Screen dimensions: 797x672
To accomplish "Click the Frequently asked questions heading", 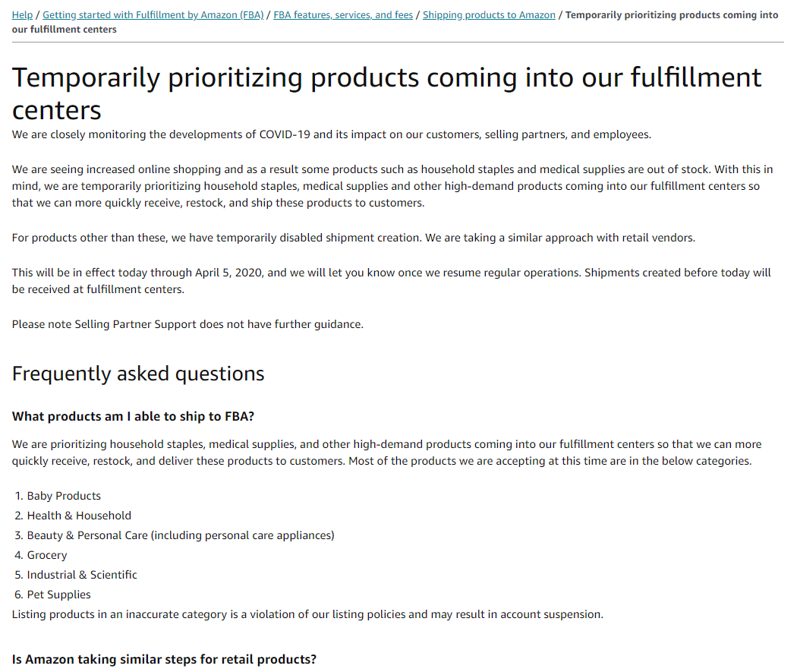I will (138, 374).
